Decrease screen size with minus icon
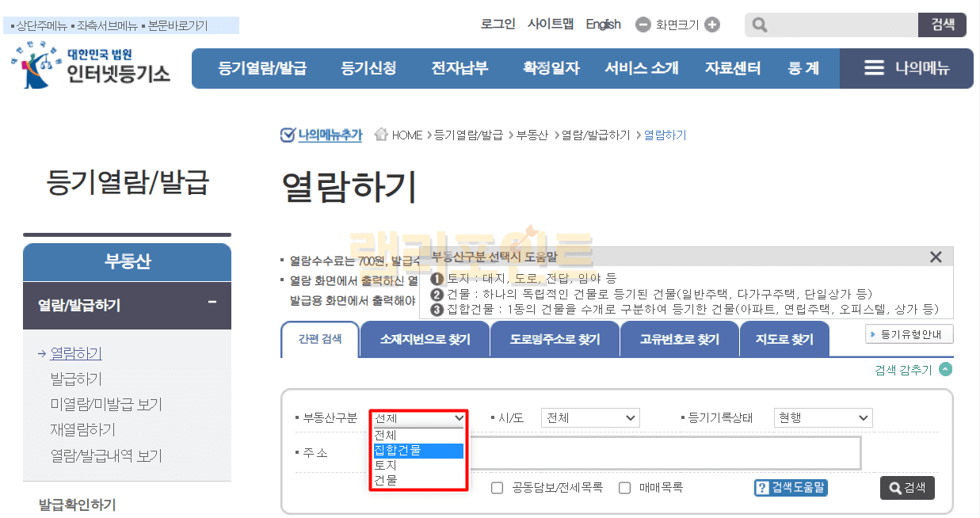The height and width of the screenshot is (518, 980). click(x=643, y=25)
